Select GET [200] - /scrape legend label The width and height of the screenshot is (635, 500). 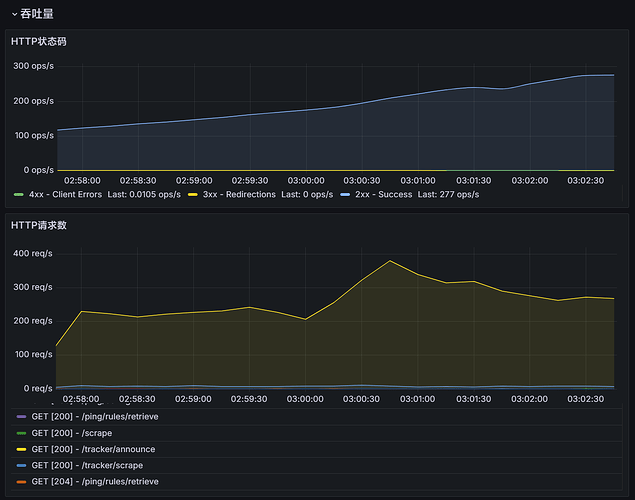tap(71, 433)
